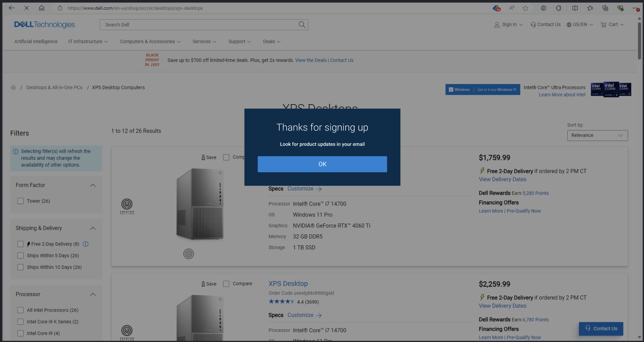Open the US/EN region selector
644x342 pixels.
(x=579, y=24)
